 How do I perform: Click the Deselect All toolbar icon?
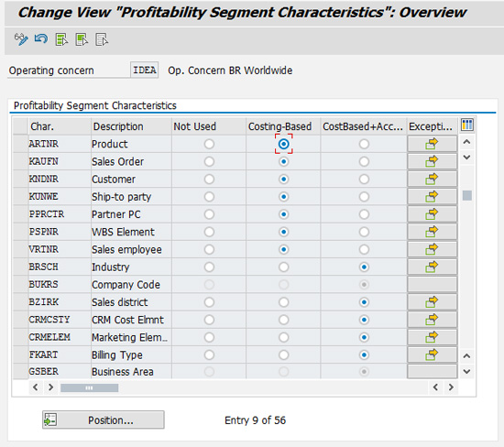click(x=102, y=39)
